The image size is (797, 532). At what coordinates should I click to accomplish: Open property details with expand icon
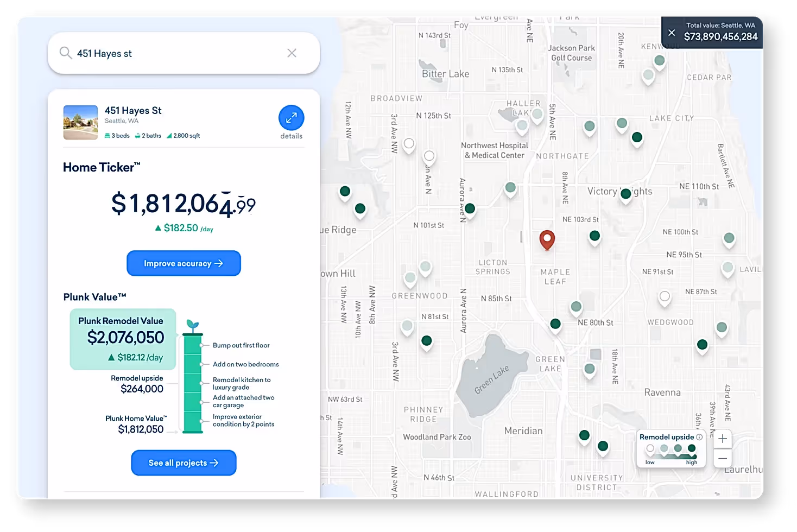pyautogui.click(x=291, y=118)
